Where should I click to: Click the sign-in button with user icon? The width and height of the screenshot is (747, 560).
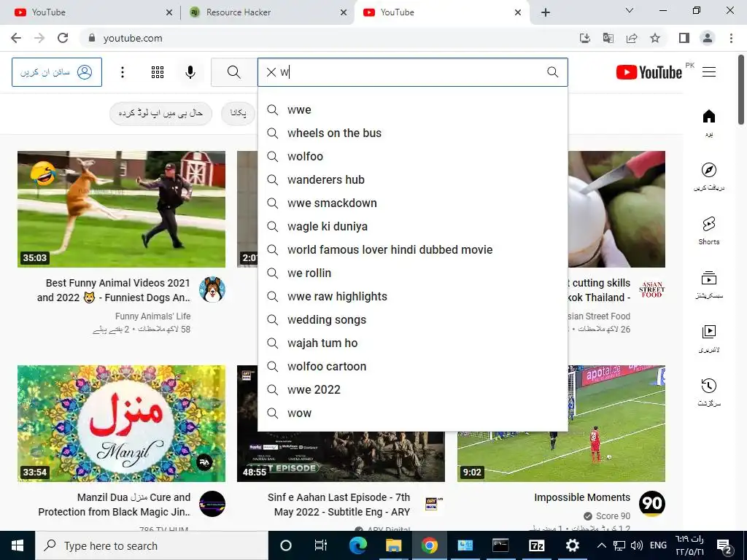pos(57,72)
